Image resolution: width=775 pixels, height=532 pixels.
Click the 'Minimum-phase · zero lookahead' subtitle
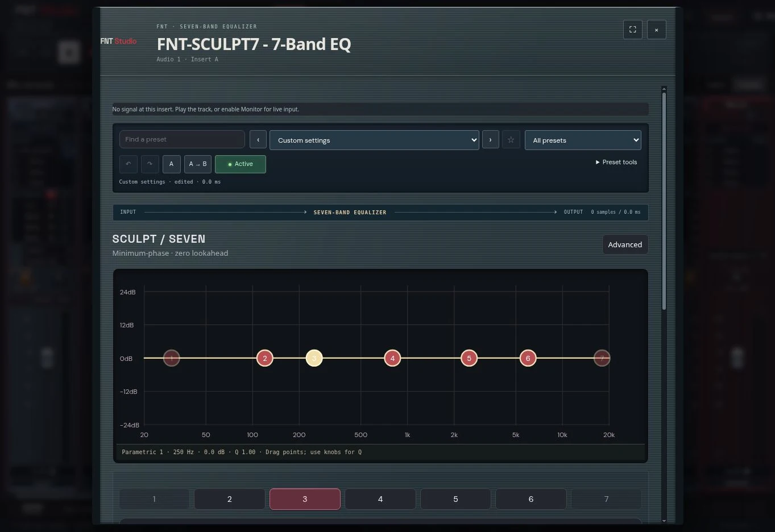tap(170, 253)
